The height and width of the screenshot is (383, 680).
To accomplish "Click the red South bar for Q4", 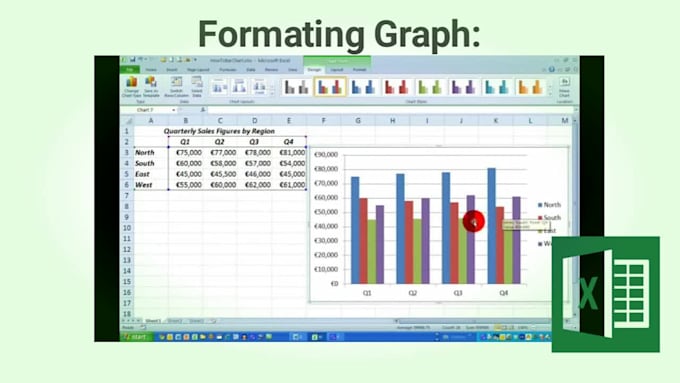I will [500, 245].
